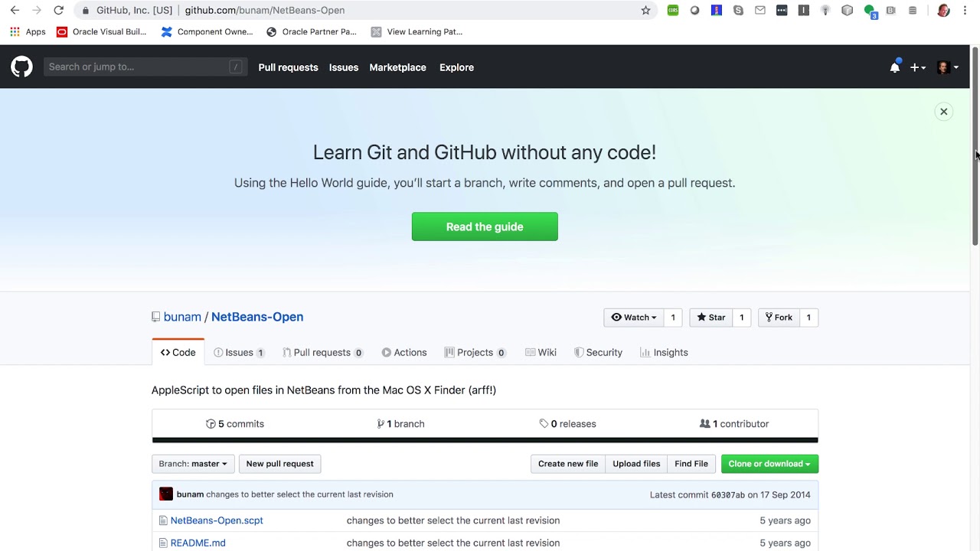The image size is (980, 551).
Task: Open the NetBeans-Open repository link
Action: [257, 317]
